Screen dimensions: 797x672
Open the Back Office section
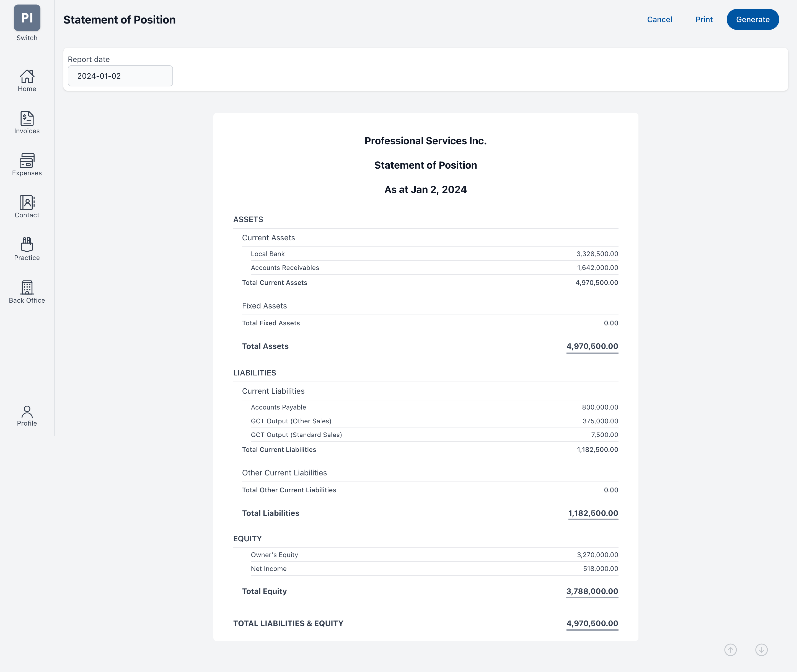click(27, 292)
